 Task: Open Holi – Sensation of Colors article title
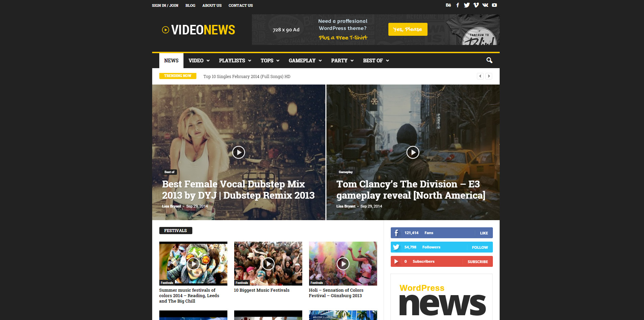[336, 293]
